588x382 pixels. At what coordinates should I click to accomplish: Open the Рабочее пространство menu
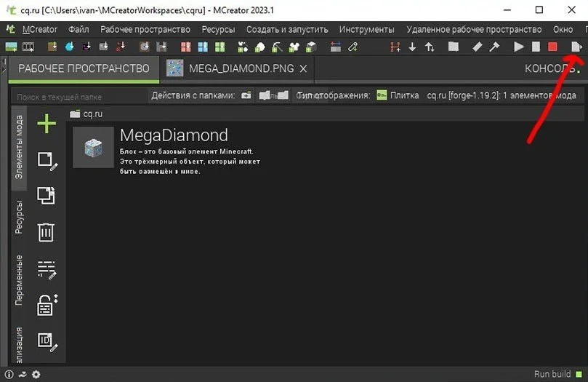click(x=145, y=29)
